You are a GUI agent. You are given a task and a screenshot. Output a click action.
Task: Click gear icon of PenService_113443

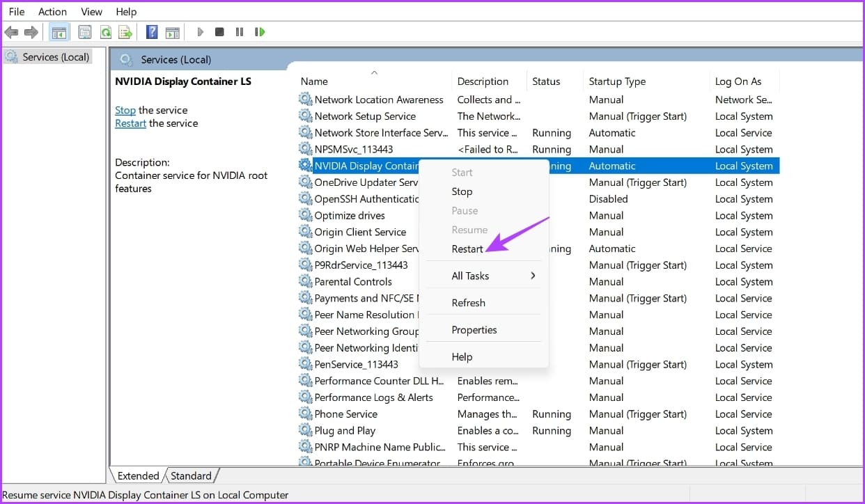point(305,364)
